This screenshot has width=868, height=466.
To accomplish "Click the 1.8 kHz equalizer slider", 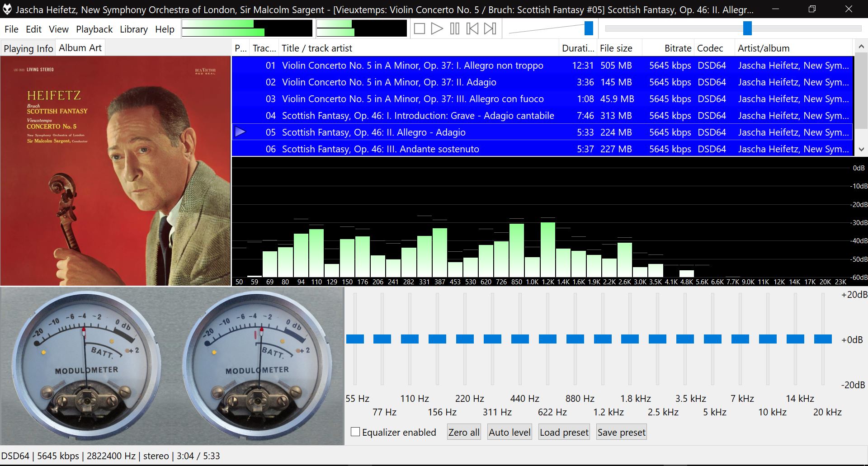I will (x=630, y=339).
